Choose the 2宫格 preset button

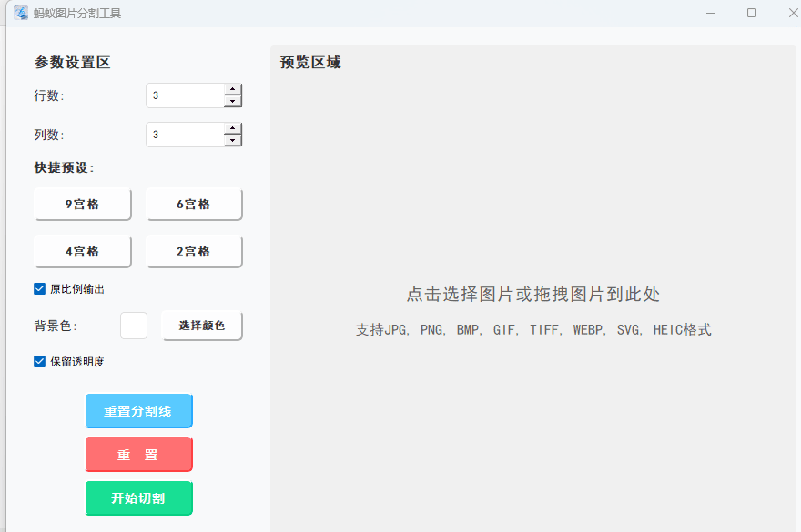coord(194,252)
